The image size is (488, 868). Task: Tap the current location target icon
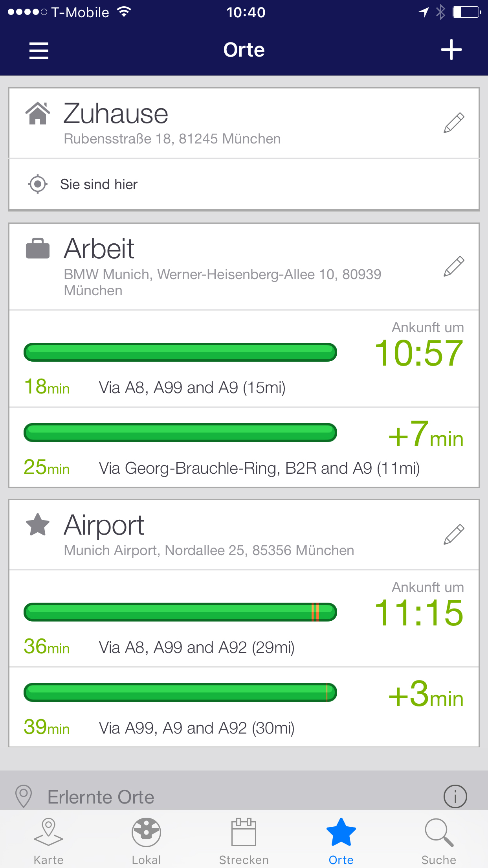38,184
